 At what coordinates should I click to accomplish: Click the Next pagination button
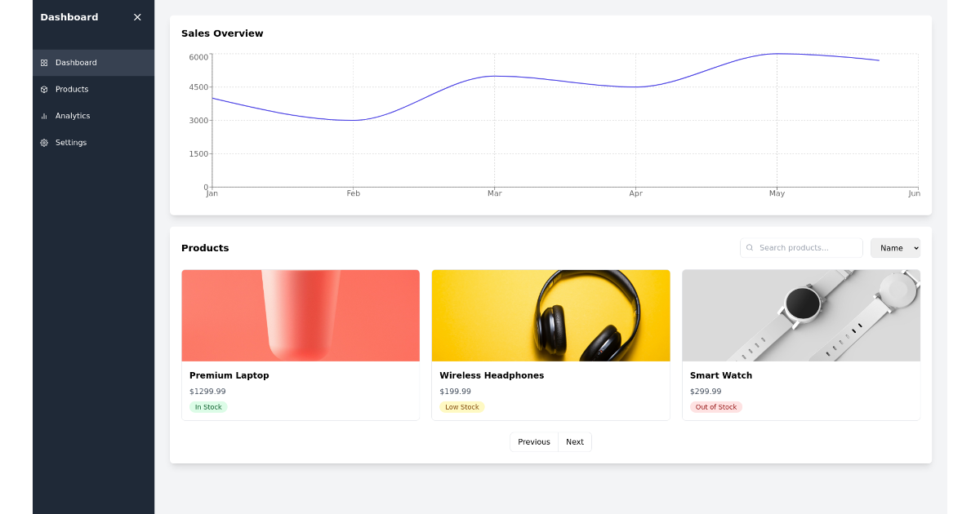[x=575, y=441]
